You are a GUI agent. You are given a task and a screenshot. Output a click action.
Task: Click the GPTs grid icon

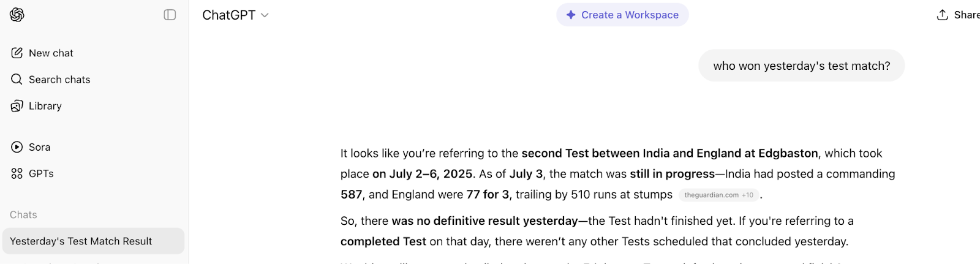(x=17, y=173)
